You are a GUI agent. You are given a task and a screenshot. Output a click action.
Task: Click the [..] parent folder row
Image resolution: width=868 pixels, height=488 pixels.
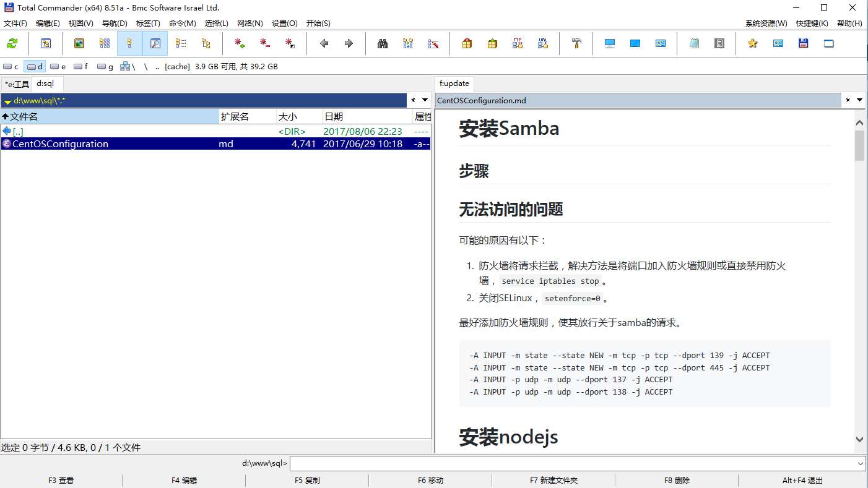(x=215, y=131)
